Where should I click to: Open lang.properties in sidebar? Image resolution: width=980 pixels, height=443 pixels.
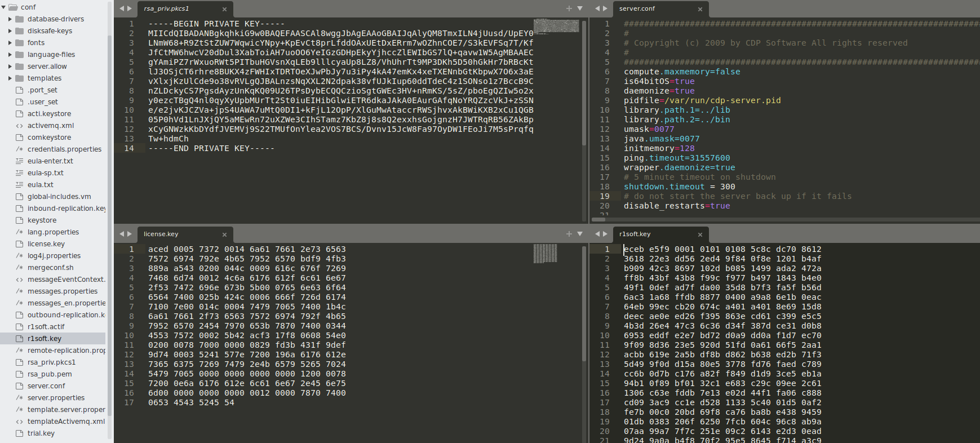53,232
